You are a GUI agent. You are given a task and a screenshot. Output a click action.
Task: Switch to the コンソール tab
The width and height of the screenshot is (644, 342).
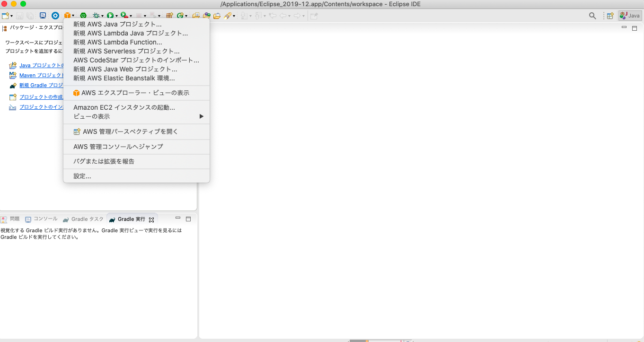point(42,219)
